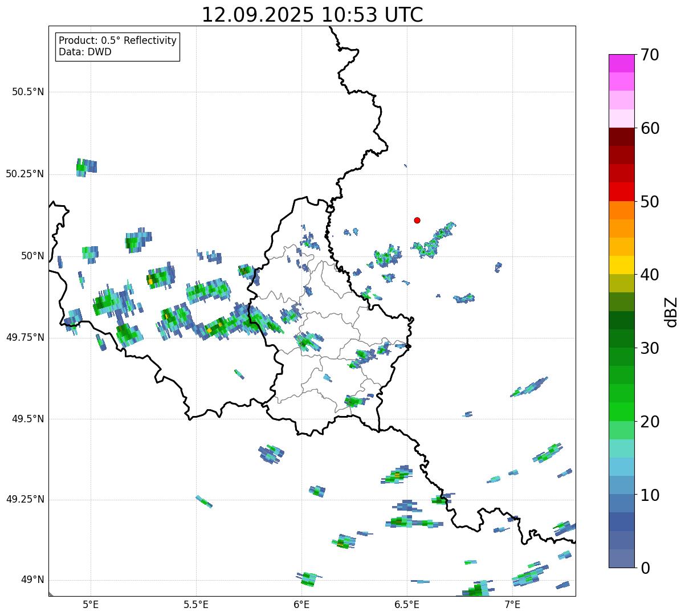Click the 49°N latitude tick label

(32, 580)
